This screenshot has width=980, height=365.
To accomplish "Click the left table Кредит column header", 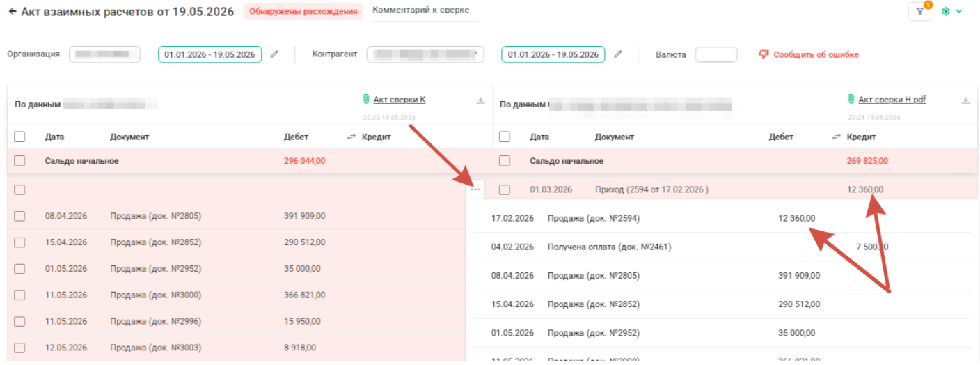I will tap(377, 137).
